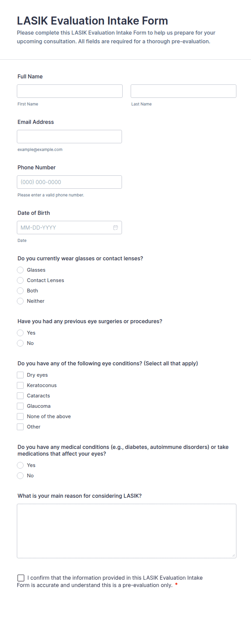
Task: Check the accuracy confirmation checkbox
Action: [x=21, y=578]
